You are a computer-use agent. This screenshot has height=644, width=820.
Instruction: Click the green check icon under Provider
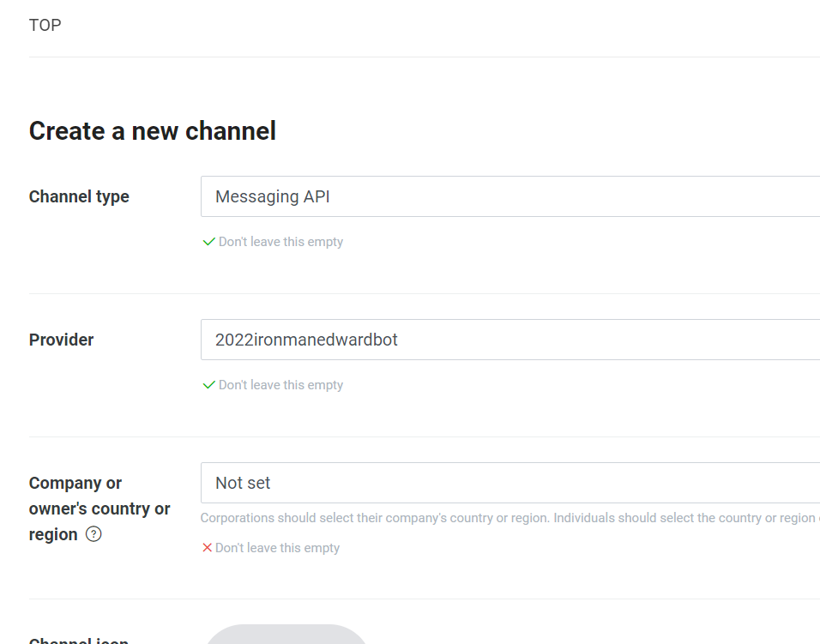tap(208, 385)
